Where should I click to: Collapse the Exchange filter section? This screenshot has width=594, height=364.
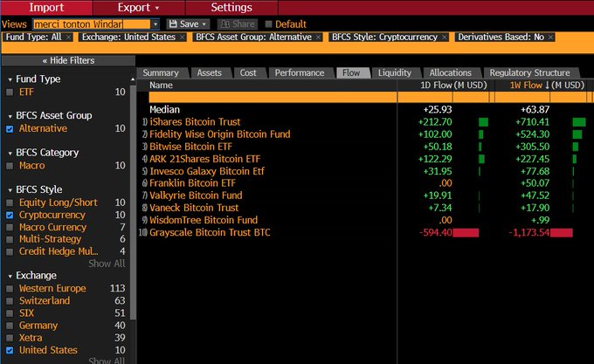tap(10, 276)
